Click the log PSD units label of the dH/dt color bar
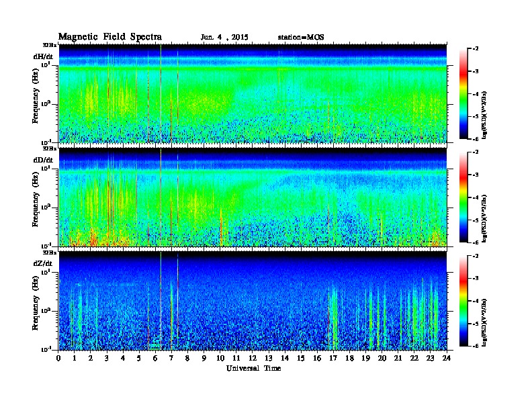 pos(484,115)
